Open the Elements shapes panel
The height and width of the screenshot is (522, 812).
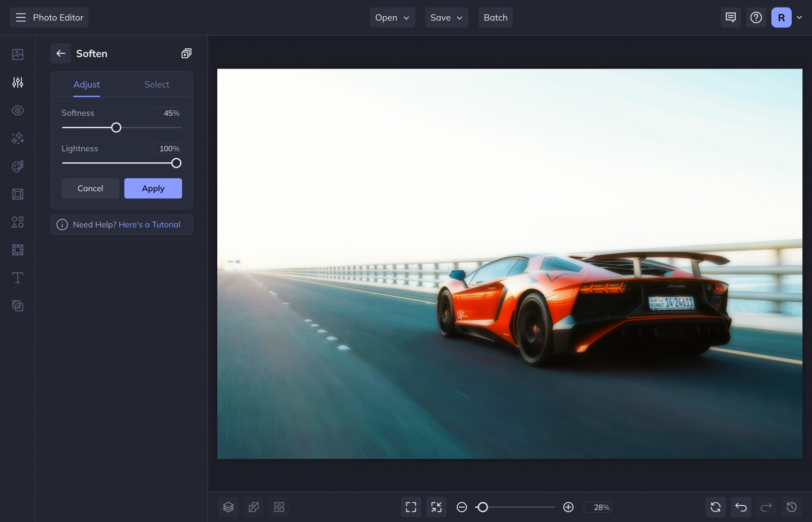tap(17, 222)
